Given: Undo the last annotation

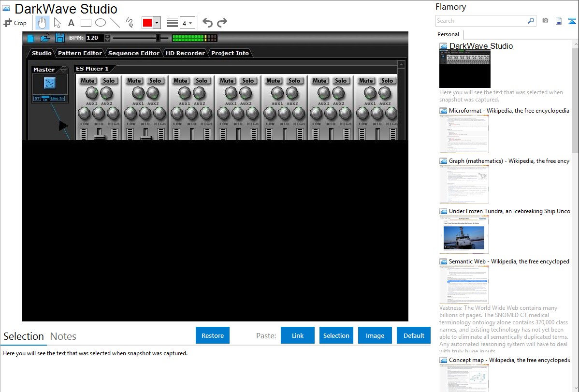Looking at the screenshot, I should [x=207, y=23].
